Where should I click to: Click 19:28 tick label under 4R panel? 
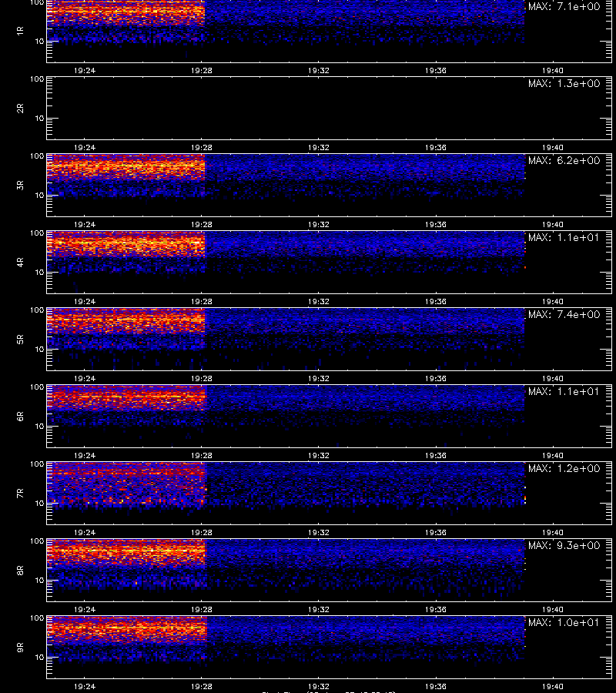pos(202,301)
